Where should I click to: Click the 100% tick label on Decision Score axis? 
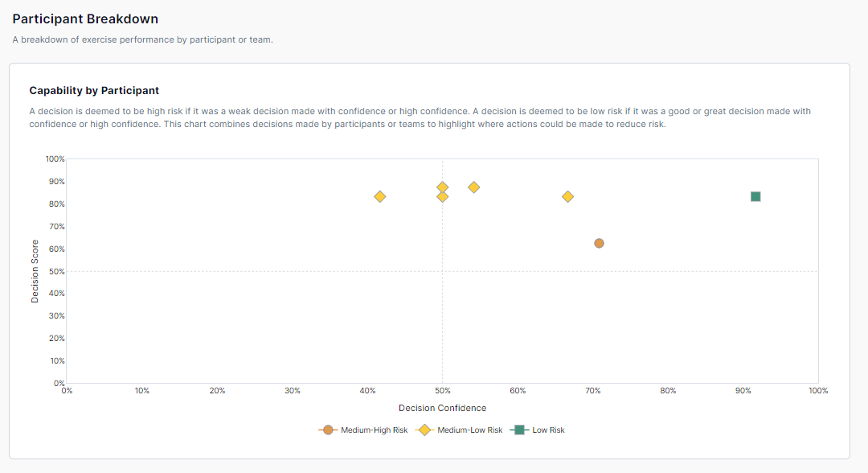click(55, 159)
